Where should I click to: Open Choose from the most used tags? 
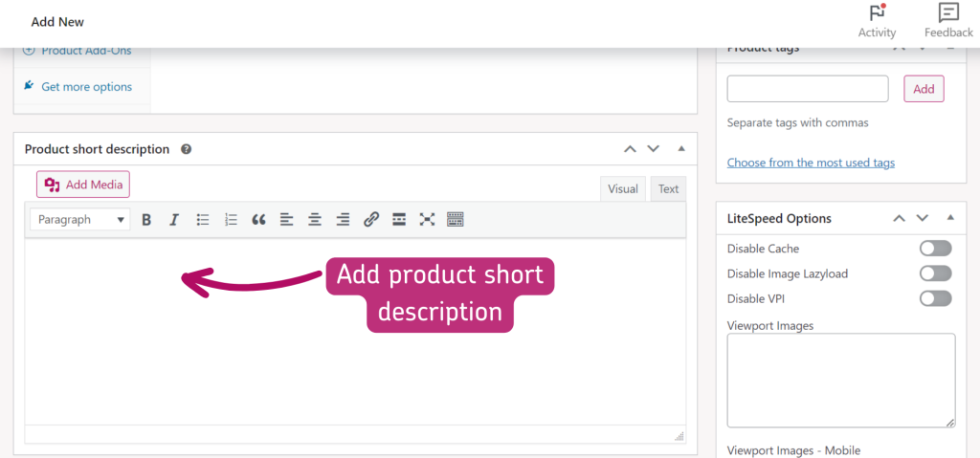click(x=811, y=163)
